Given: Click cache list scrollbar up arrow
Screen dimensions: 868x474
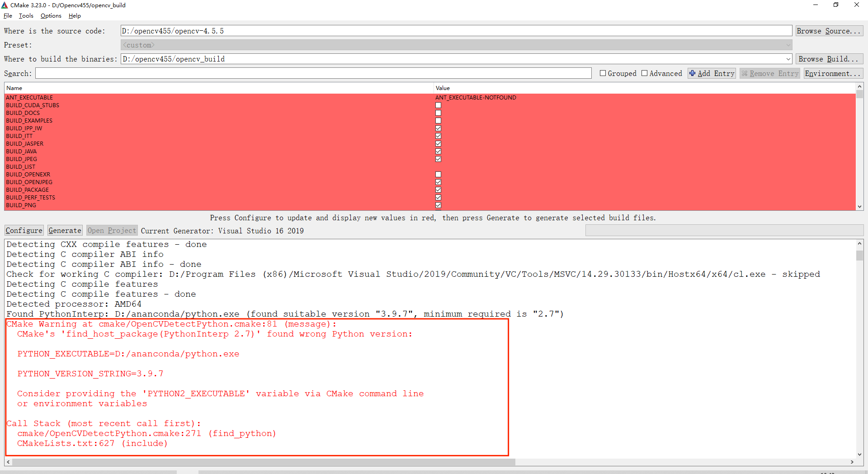Looking at the screenshot, I should [x=859, y=86].
